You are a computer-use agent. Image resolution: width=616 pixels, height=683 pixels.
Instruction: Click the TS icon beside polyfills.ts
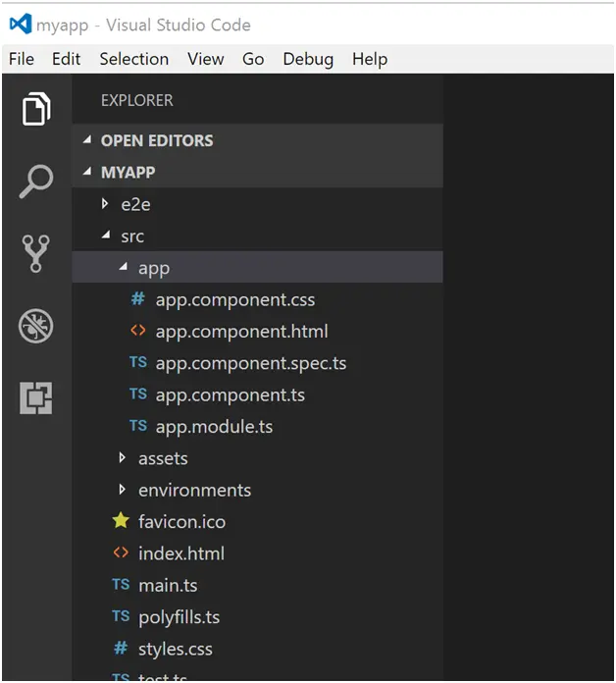coord(121,616)
